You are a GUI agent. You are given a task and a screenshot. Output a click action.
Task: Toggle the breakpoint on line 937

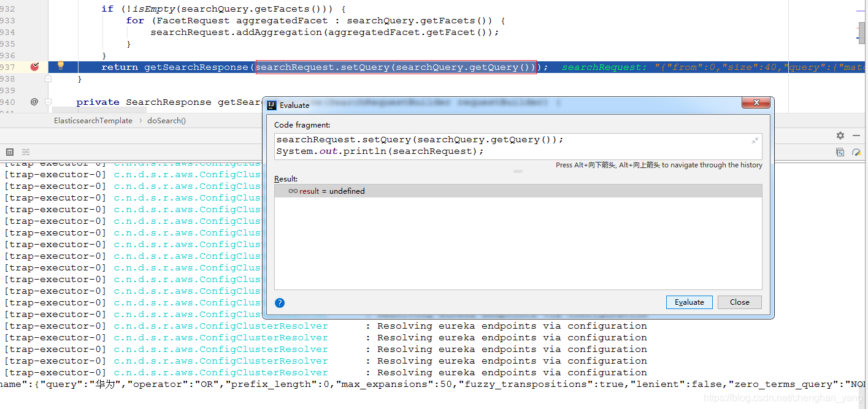pyautogui.click(x=35, y=67)
